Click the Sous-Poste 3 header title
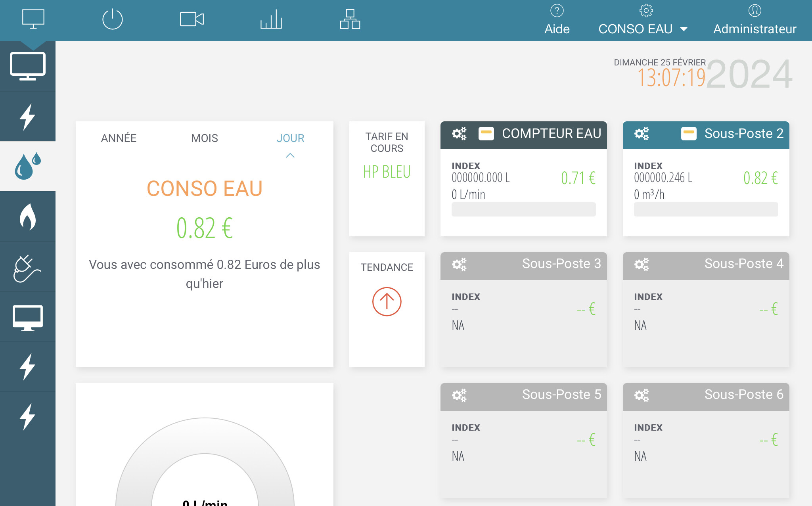This screenshot has width=812, height=506. tap(561, 264)
